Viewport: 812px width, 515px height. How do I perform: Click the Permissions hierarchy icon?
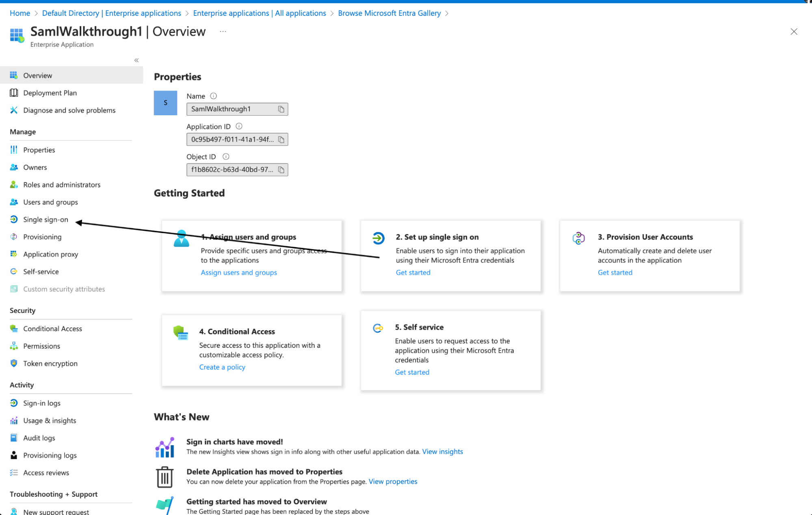14,346
